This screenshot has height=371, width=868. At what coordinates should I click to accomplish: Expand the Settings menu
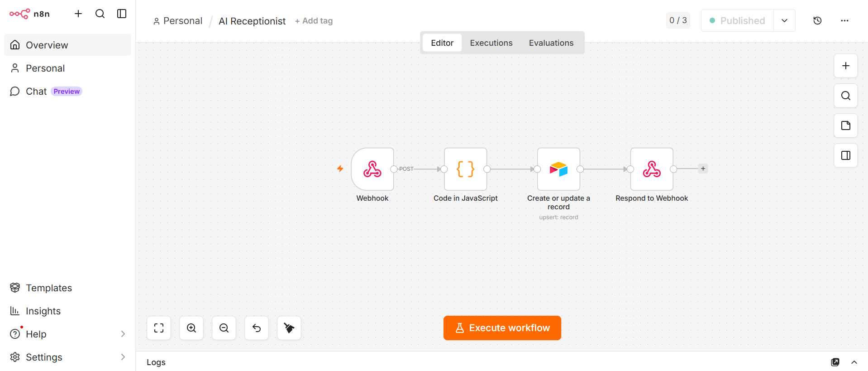(67, 357)
